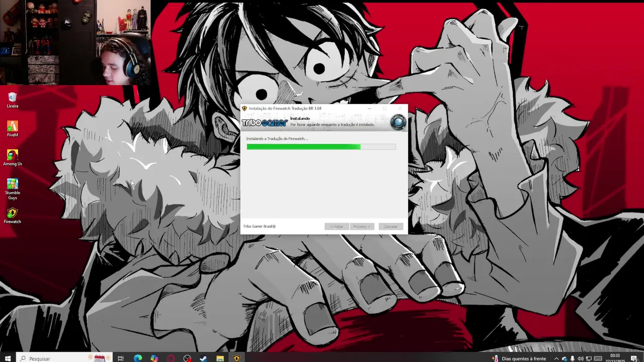Click the bold 'Instalando' heading
The image size is (644, 362).
click(300, 119)
